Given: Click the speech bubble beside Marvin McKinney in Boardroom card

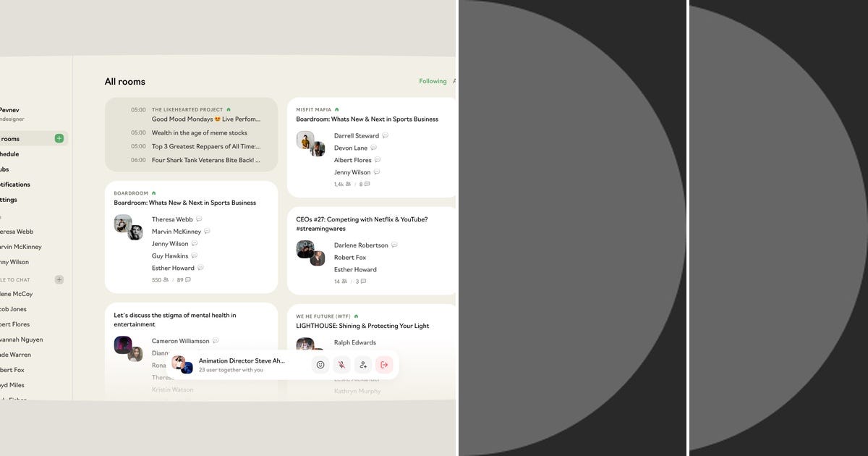Looking at the screenshot, I should [207, 232].
